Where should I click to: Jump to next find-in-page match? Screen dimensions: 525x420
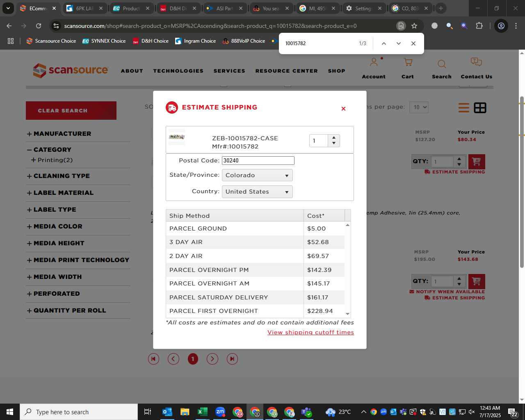399,43
